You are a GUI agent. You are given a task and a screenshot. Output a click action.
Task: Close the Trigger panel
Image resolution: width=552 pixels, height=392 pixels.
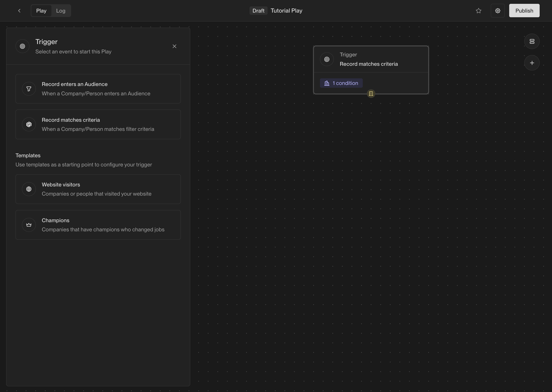[174, 46]
